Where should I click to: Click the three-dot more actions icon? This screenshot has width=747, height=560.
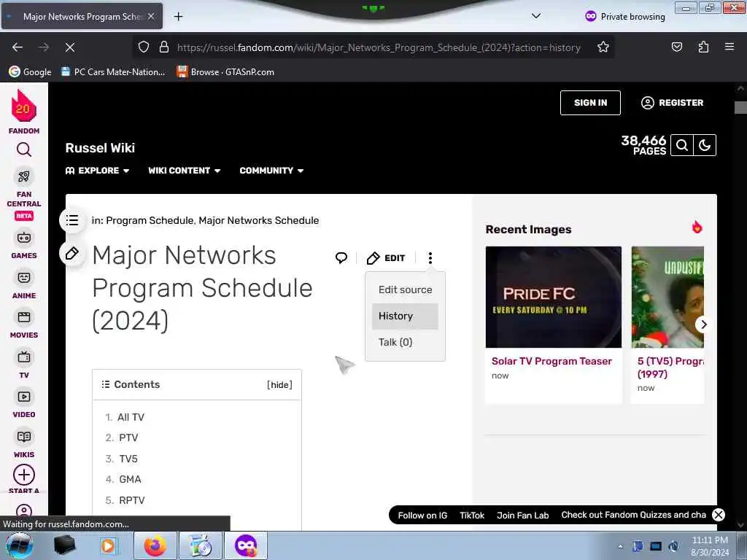[x=430, y=258]
